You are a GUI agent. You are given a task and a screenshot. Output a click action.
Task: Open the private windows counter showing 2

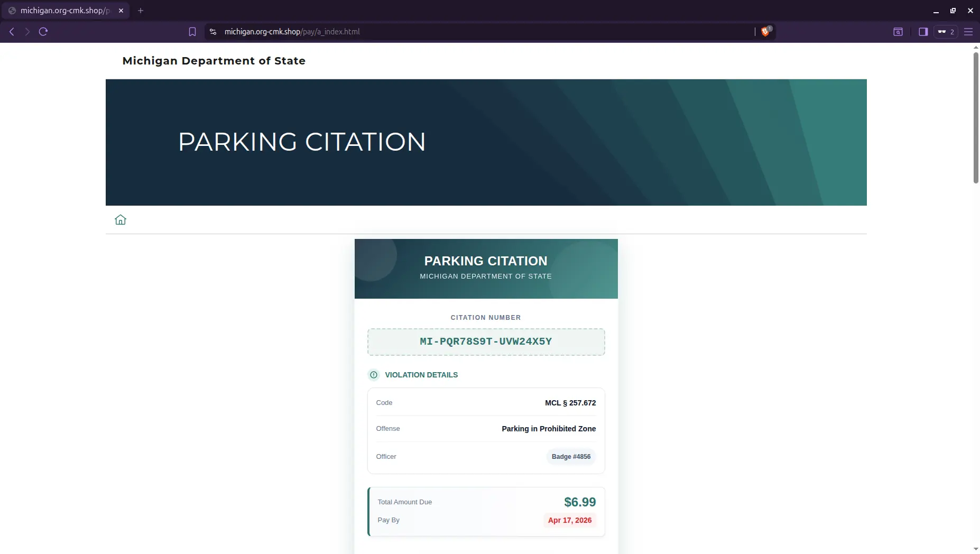[946, 32]
